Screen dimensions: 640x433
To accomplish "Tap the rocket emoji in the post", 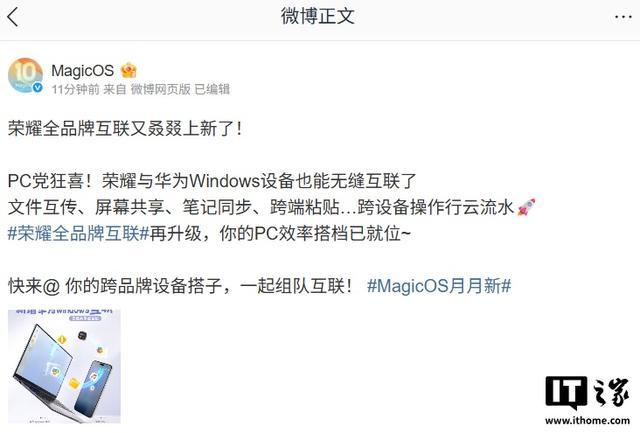I will pos(527,207).
